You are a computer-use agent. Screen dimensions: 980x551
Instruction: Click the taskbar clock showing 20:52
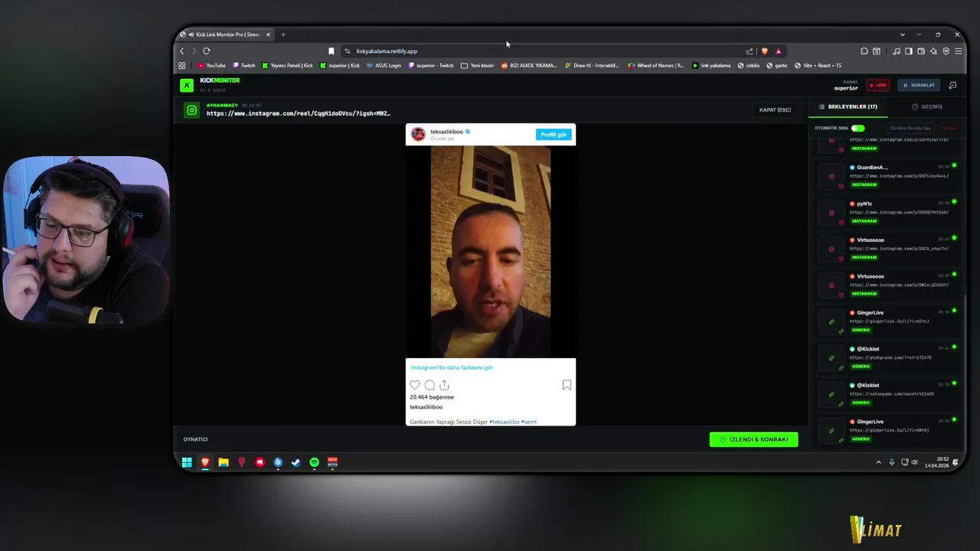tap(936, 462)
